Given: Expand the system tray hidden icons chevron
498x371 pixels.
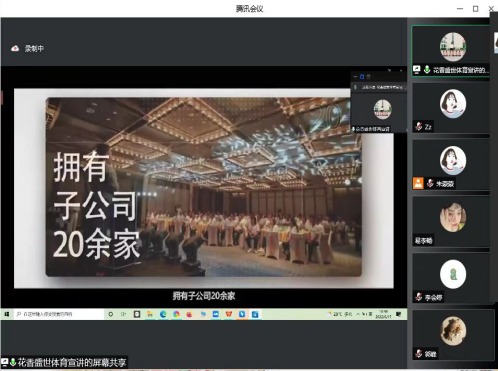Looking at the screenshot, I should pos(358,314).
